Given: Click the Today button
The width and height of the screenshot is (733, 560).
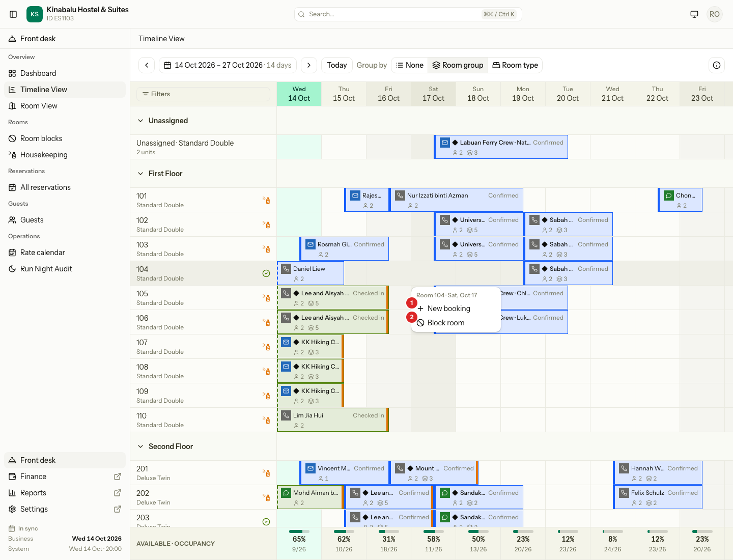Looking at the screenshot, I should pyautogui.click(x=336, y=65).
